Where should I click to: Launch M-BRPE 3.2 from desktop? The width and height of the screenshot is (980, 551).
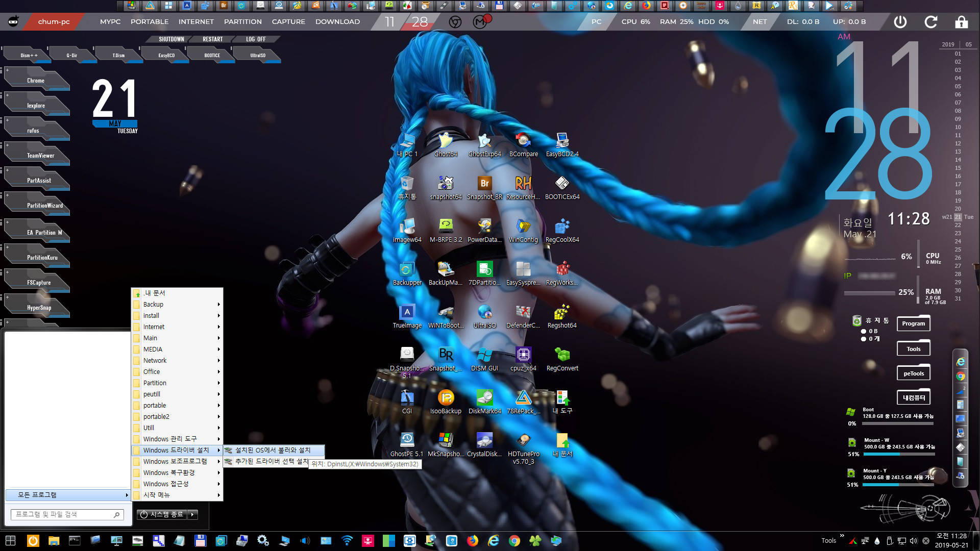tap(446, 230)
